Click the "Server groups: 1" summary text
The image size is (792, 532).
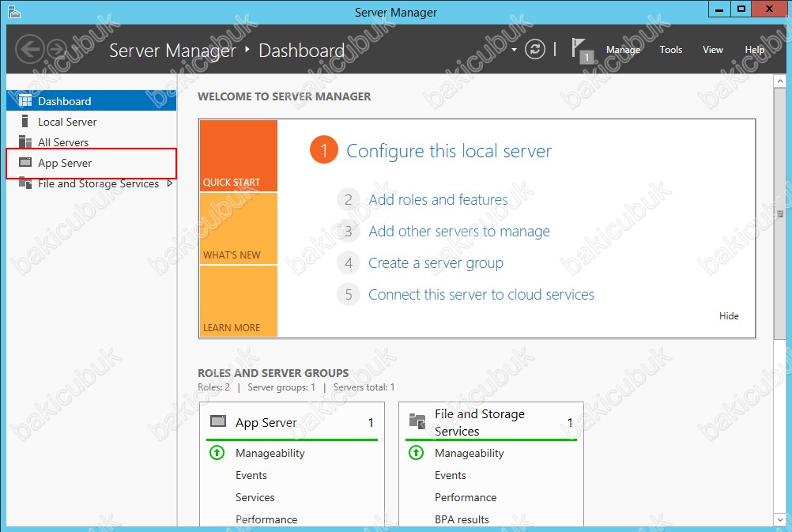click(281, 387)
